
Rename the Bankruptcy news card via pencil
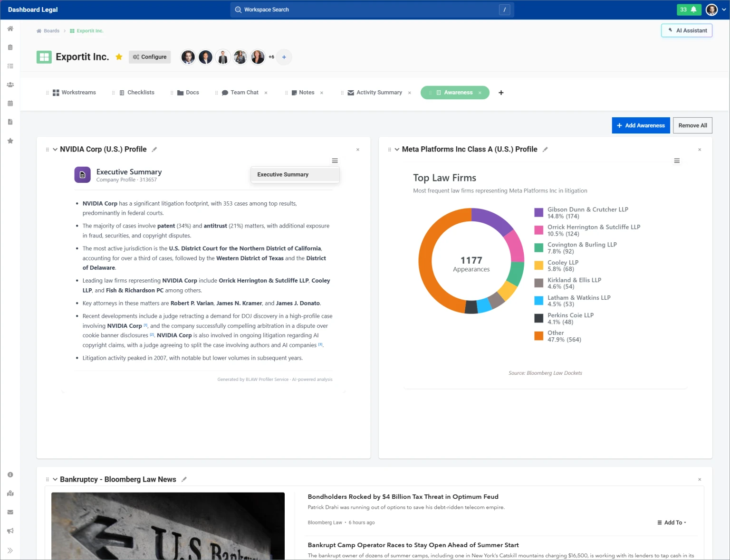tap(184, 480)
